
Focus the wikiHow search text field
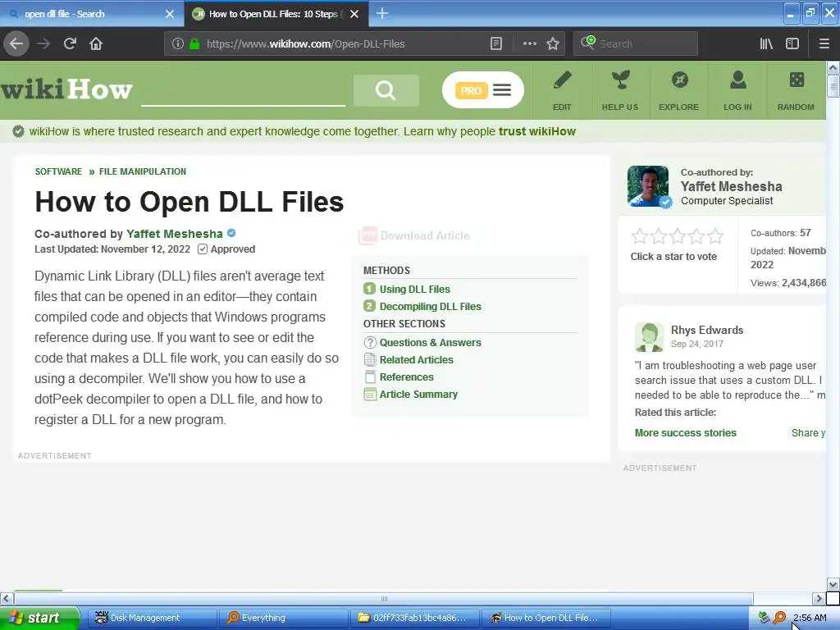[243, 92]
